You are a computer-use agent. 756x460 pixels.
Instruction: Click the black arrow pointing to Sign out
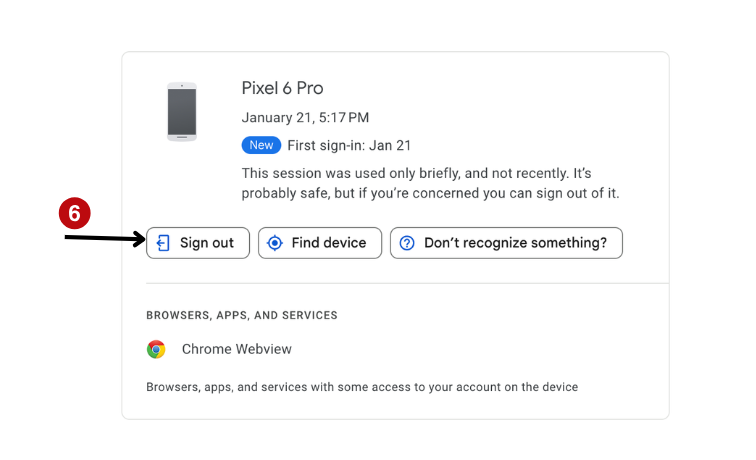[105, 239]
